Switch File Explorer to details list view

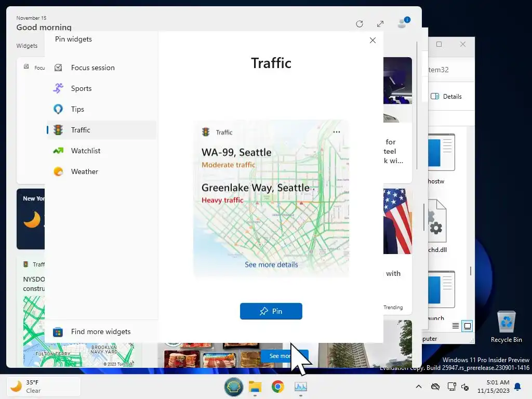point(456,326)
